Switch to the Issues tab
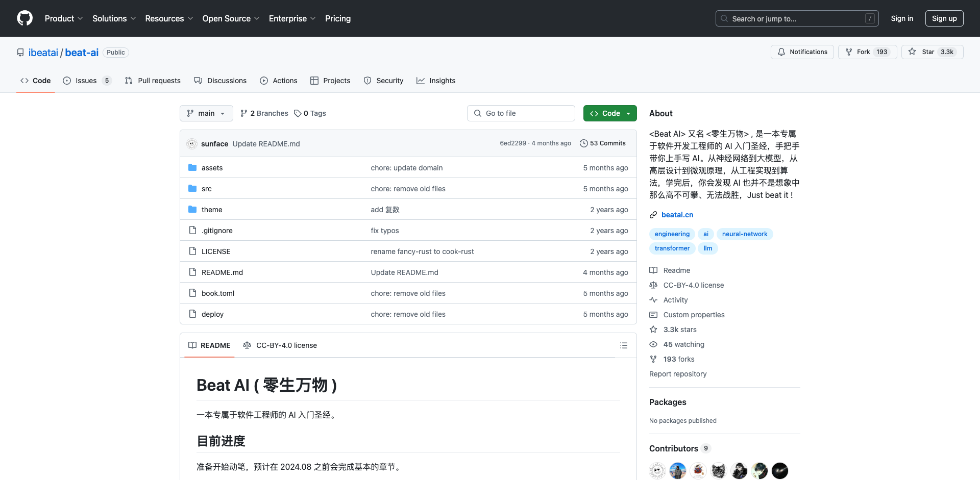980x480 pixels. point(87,81)
